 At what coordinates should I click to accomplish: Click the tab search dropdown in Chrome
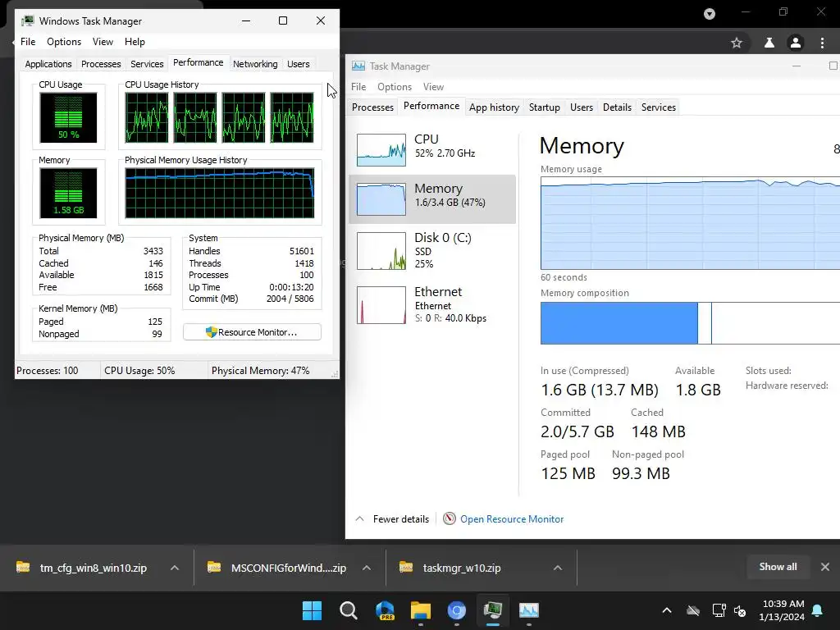coord(710,14)
